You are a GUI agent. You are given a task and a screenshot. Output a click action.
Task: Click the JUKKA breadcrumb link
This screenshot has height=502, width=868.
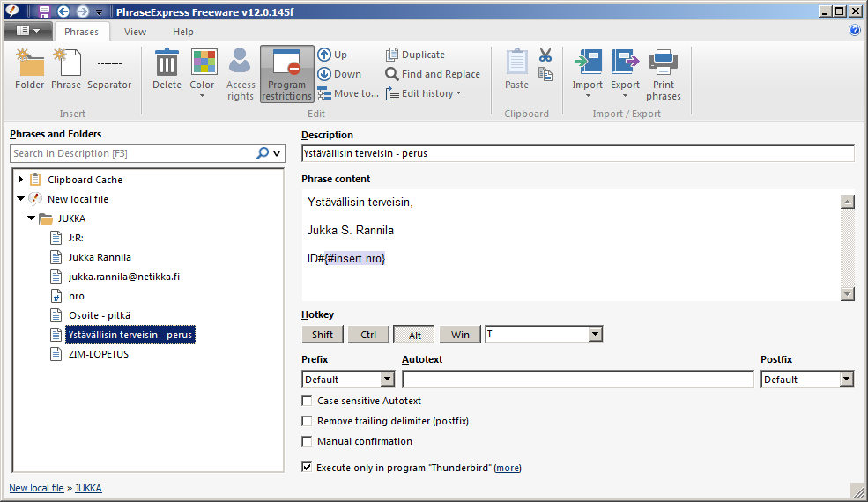point(89,488)
